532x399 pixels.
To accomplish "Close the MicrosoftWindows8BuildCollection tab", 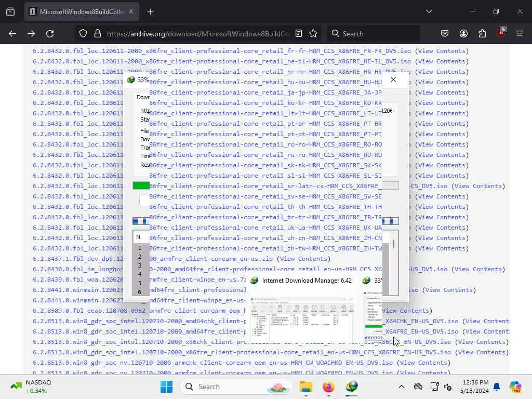I will click(x=131, y=12).
